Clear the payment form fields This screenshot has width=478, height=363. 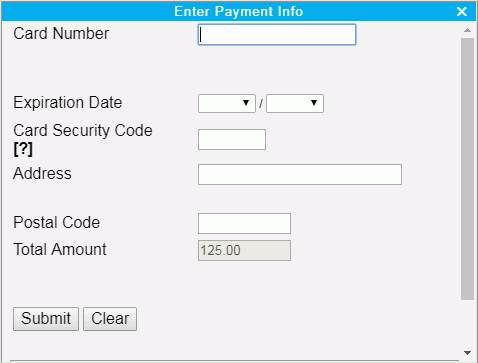point(110,319)
